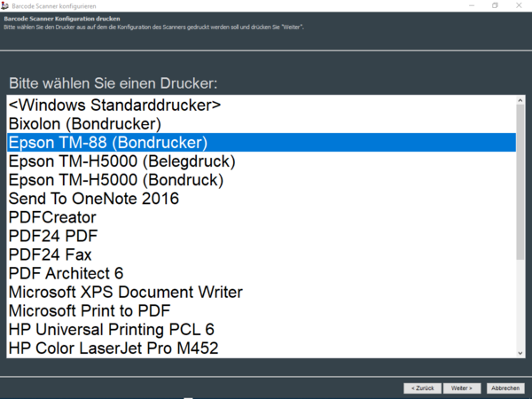
Task: Pick PDF24 PDF from the printer list
Action: pyautogui.click(x=53, y=236)
